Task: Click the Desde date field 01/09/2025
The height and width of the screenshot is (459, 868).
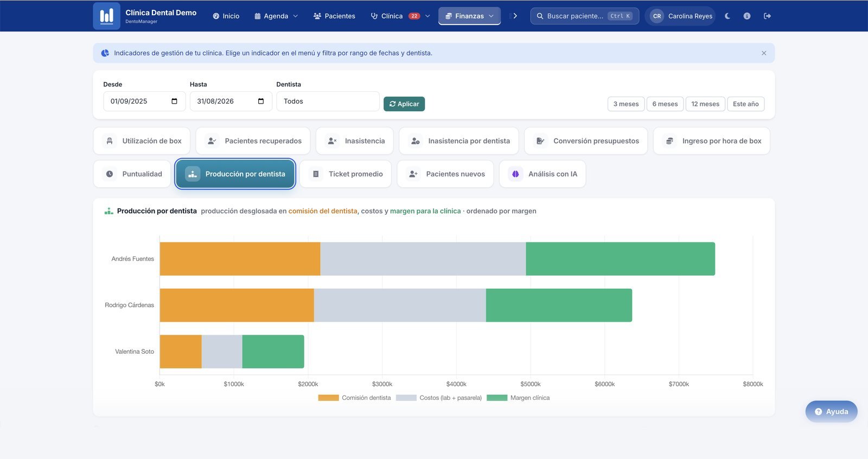Action: (144, 101)
